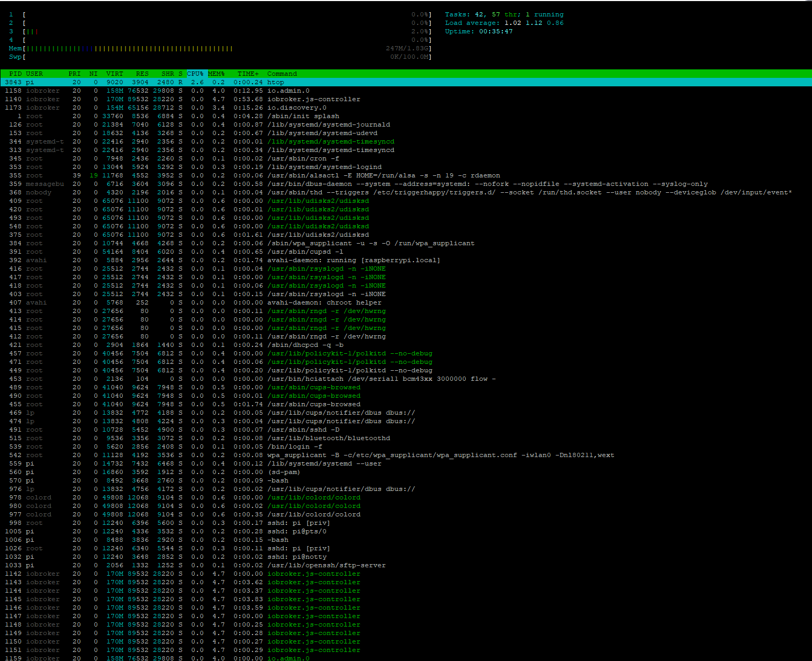Viewport: 812px width, 661px height.
Task: Select the /usr/sbin/cron -f row
Action: [406, 158]
